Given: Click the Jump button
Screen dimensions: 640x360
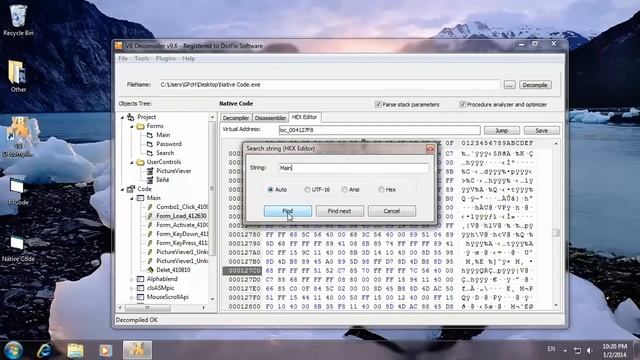Looking at the screenshot, I should tap(502, 131).
